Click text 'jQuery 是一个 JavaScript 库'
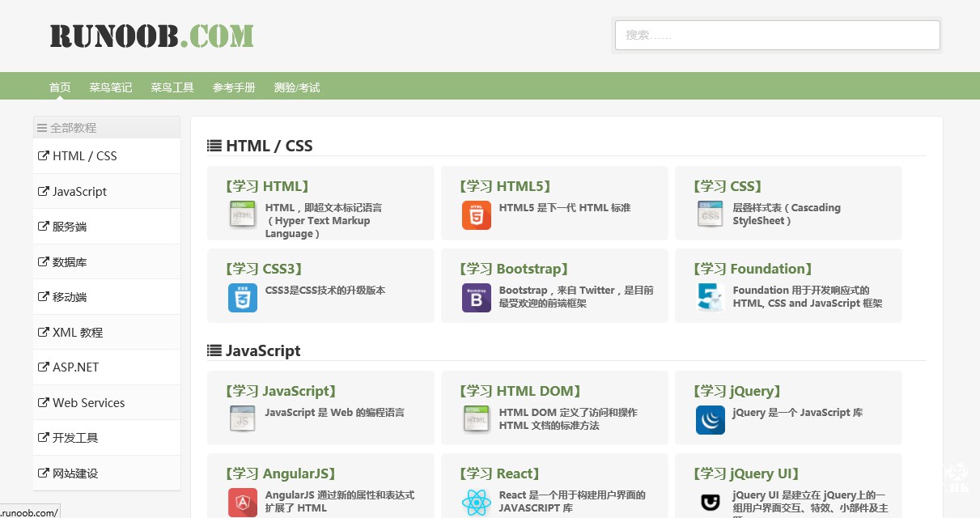 pos(798,413)
